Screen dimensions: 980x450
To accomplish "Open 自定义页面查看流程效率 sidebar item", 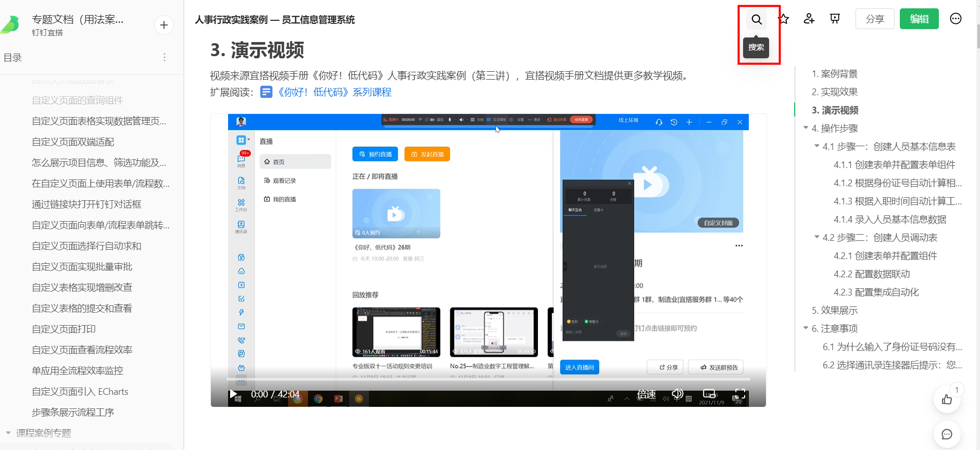I will coord(82,350).
